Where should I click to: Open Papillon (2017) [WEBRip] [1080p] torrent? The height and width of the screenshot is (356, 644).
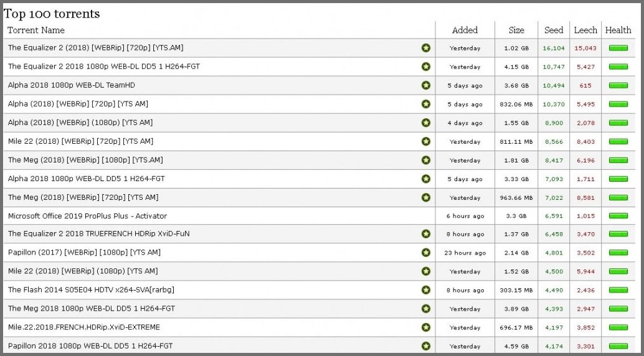[x=84, y=252]
